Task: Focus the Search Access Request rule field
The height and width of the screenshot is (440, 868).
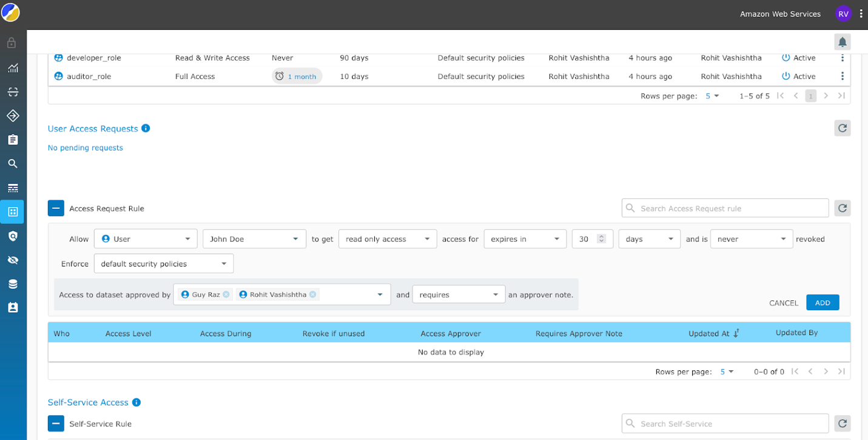Action: click(x=725, y=208)
